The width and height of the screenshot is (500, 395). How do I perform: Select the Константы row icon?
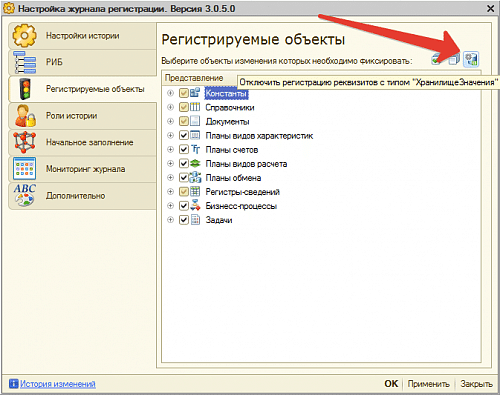coord(195,93)
